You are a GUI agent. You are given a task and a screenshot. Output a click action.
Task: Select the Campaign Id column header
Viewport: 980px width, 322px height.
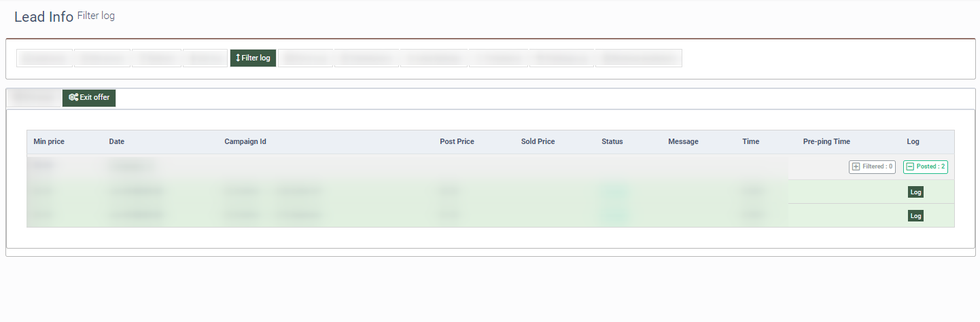coord(245,142)
